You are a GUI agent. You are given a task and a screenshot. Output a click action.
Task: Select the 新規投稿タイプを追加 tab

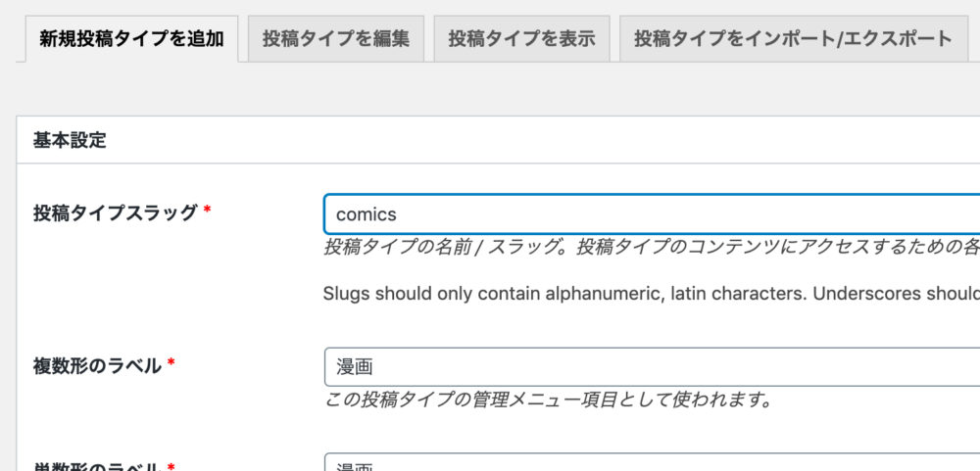[x=131, y=39]
